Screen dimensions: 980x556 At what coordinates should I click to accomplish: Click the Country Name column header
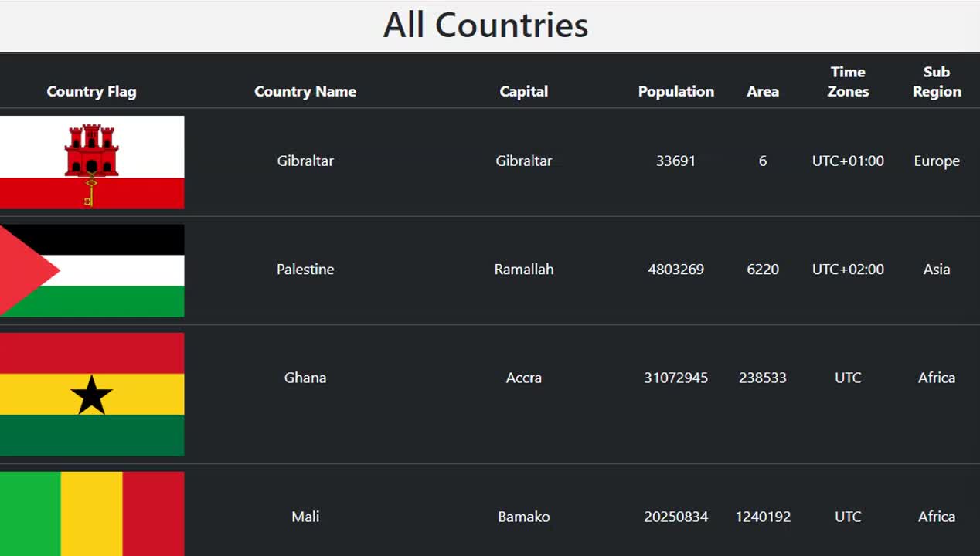305,91
